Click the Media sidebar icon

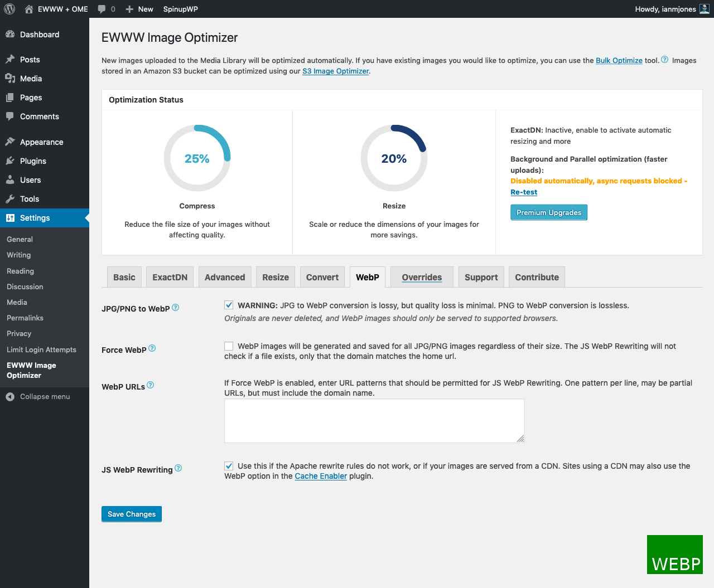click(x=10, y=78)
